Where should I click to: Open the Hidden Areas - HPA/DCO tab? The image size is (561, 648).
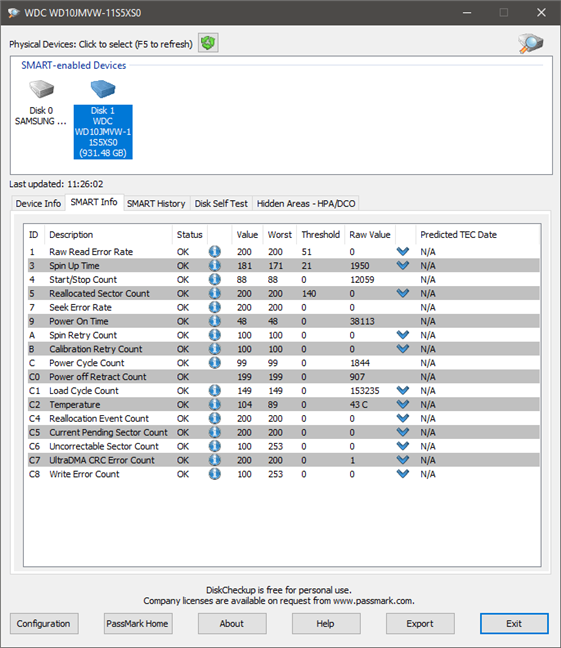306,203
